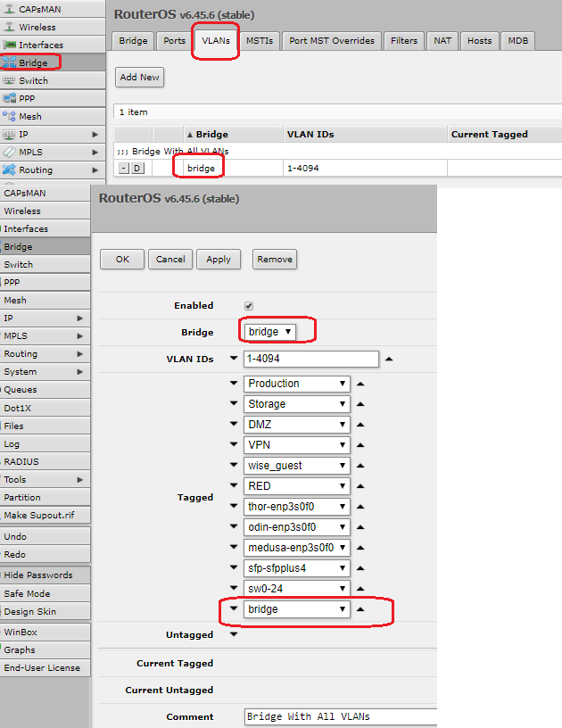Click the MPLS icon in sidebar

tap(9, 152)
